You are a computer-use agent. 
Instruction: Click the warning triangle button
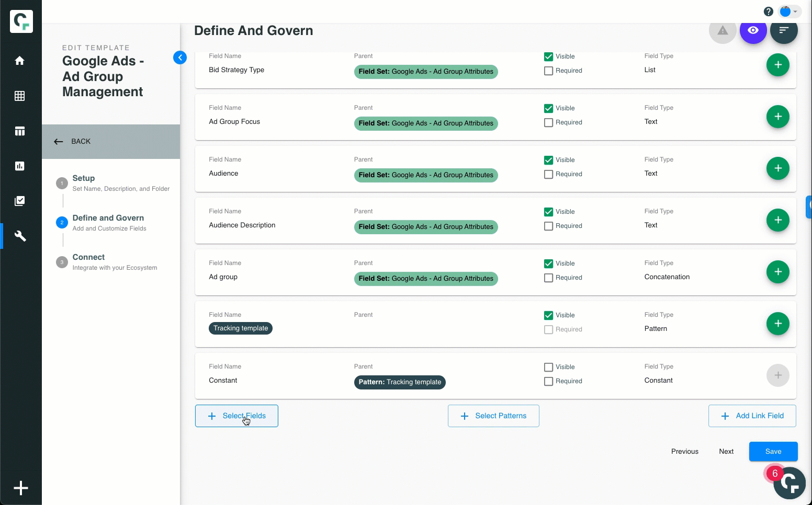pyautogui.click(x=723, y=30)
